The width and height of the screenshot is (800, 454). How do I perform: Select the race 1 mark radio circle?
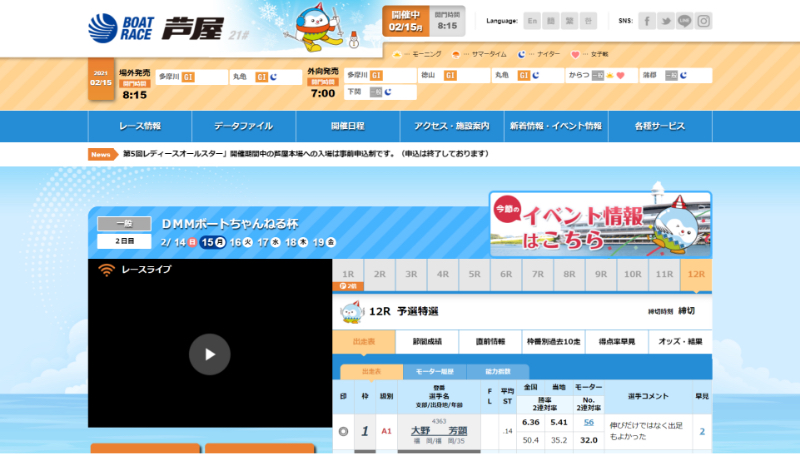click(x=344, y=431)
